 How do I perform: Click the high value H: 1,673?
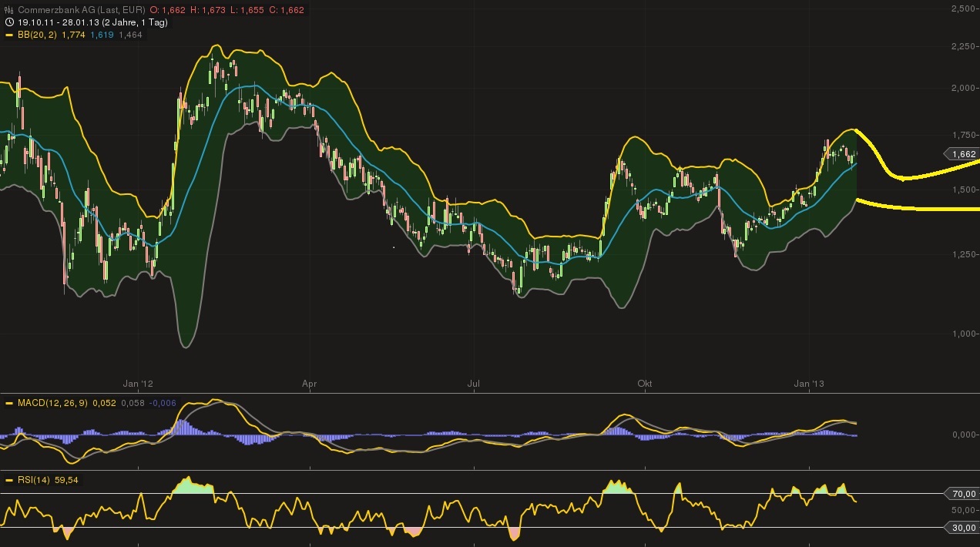208,10
